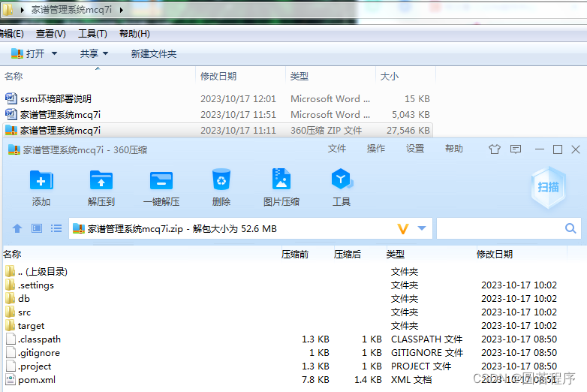Open the 查看(V) menu in Explorer

point(51,34)
